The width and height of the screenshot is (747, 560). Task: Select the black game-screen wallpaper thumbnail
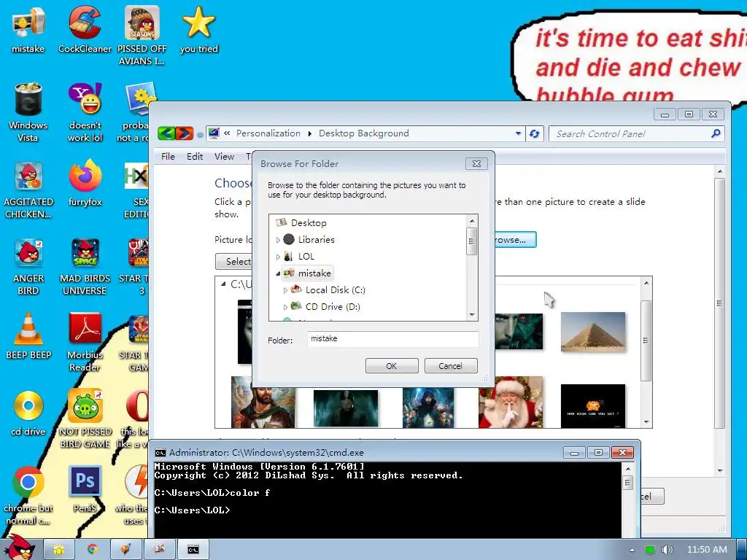click(593, 405)
